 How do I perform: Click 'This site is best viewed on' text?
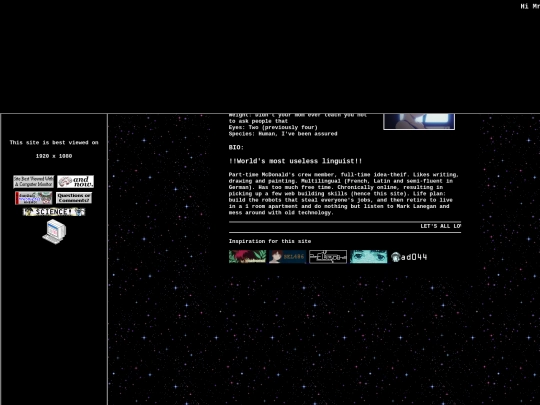click(x=54, y=143)
